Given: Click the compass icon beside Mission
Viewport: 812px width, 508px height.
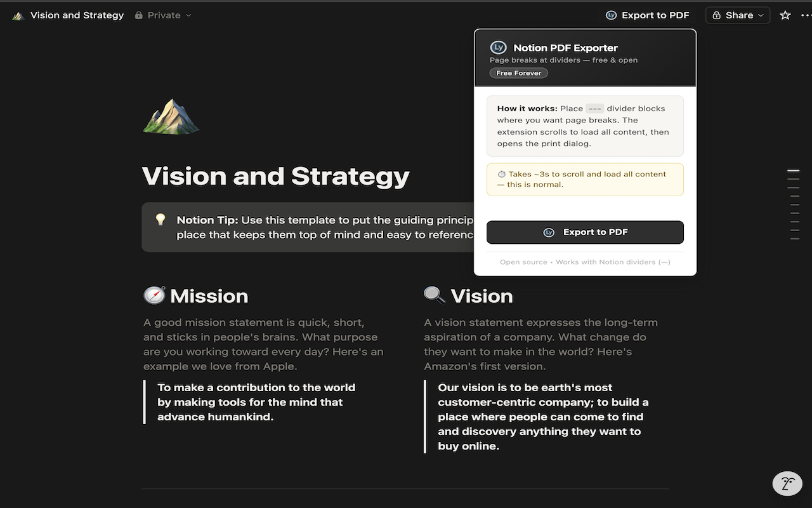Looking at the screenshot, I should tap(154, 295).
